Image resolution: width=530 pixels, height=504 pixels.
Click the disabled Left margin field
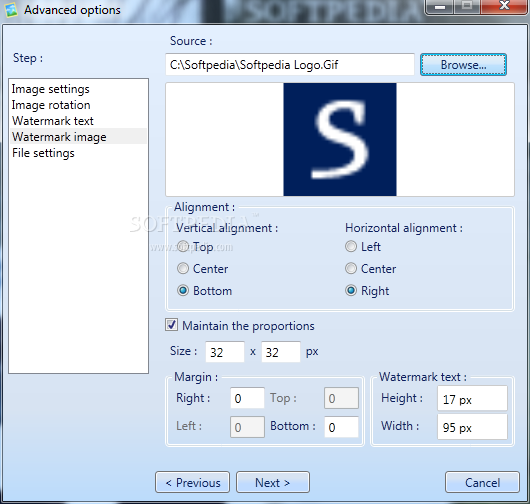tap(247, 427)
